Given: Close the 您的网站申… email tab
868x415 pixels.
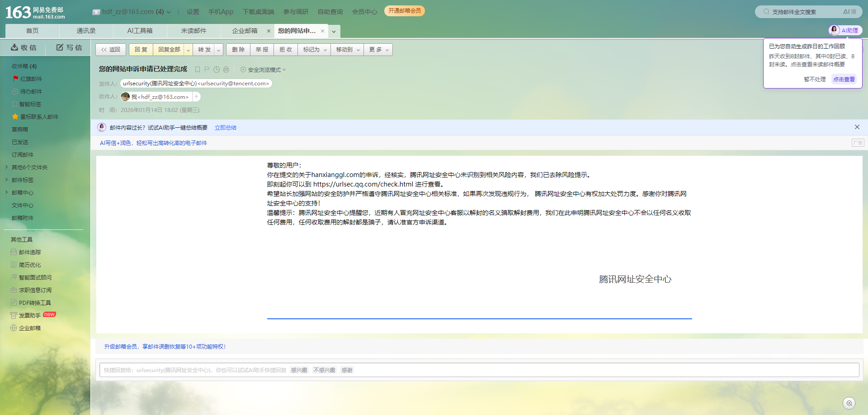Looking at the screenshot, I should coord(322,31).
